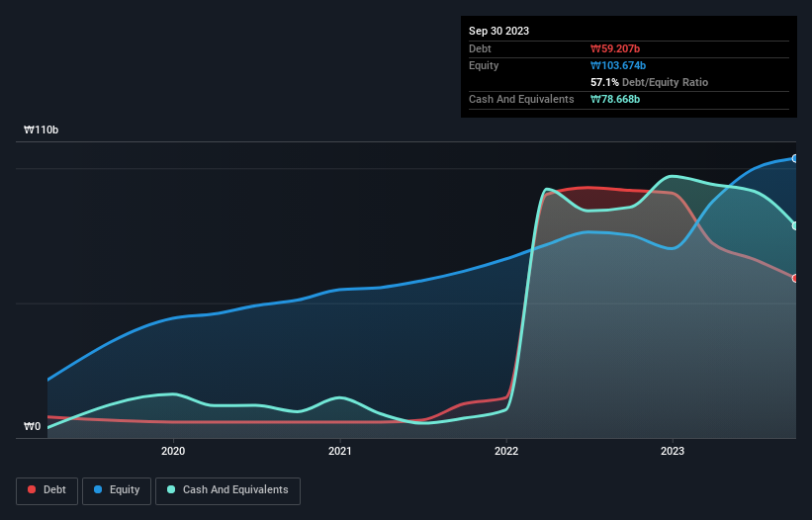Click the teal Cash endpoint marker
Viewport: 812px width, 520px height.
click(x=795, y=225)
